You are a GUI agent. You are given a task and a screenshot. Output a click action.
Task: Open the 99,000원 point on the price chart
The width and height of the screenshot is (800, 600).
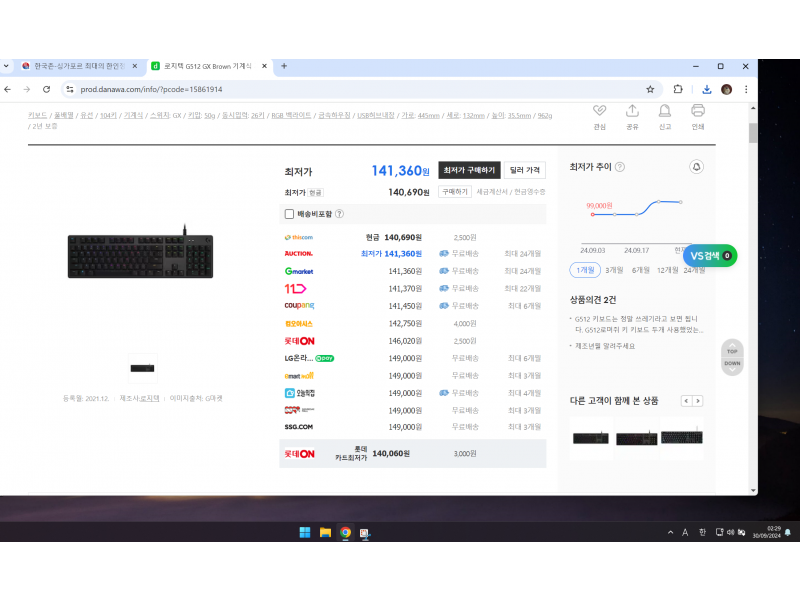tap(592, 214)
